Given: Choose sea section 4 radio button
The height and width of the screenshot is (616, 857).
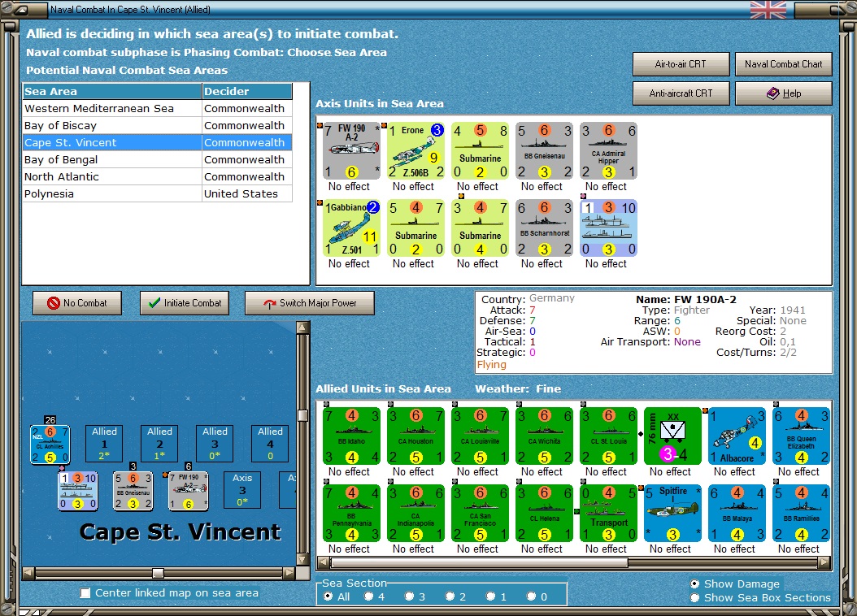Looking at the screenshot, I should 369,596.
